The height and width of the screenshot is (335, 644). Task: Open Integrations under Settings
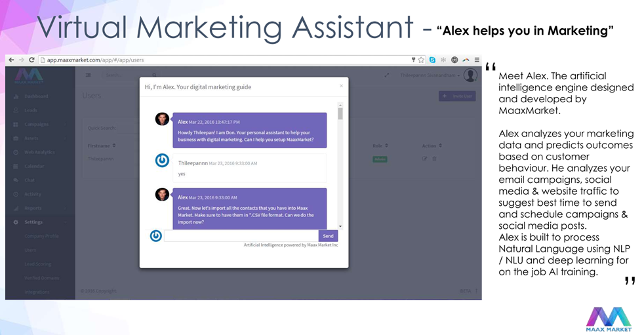(x=37, y=292)
